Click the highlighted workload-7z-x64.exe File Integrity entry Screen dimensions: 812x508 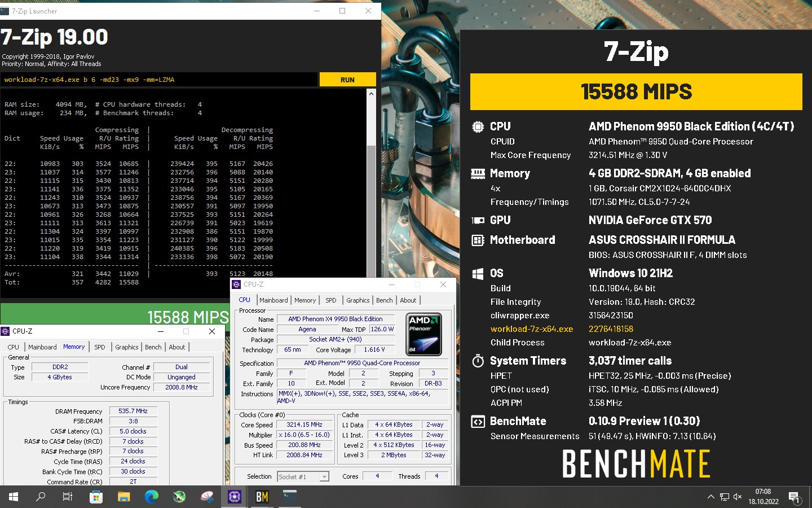(x=532, y=329)
